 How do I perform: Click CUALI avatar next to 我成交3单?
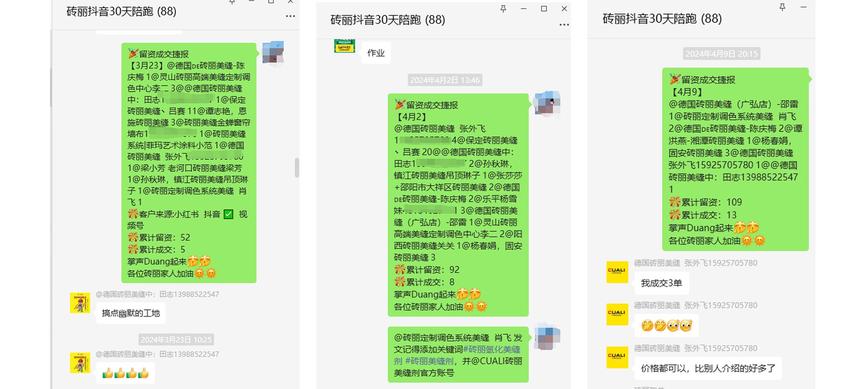coord(617,272)
